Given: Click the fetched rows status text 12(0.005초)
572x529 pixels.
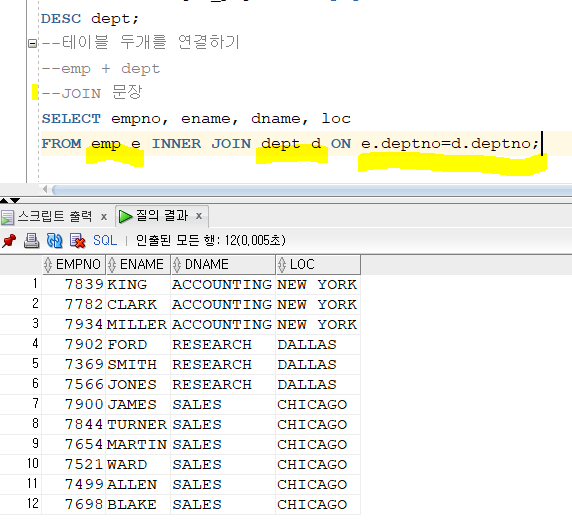Looking at the screenshot, I should pos(255,240).
